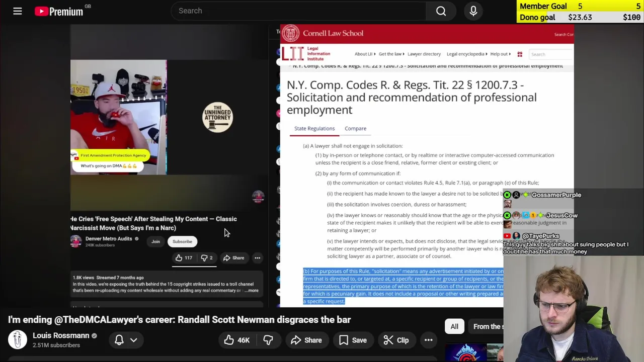Click JesusCow chat username
Viewport: 644px width, 362px height.
coord(561,215)
